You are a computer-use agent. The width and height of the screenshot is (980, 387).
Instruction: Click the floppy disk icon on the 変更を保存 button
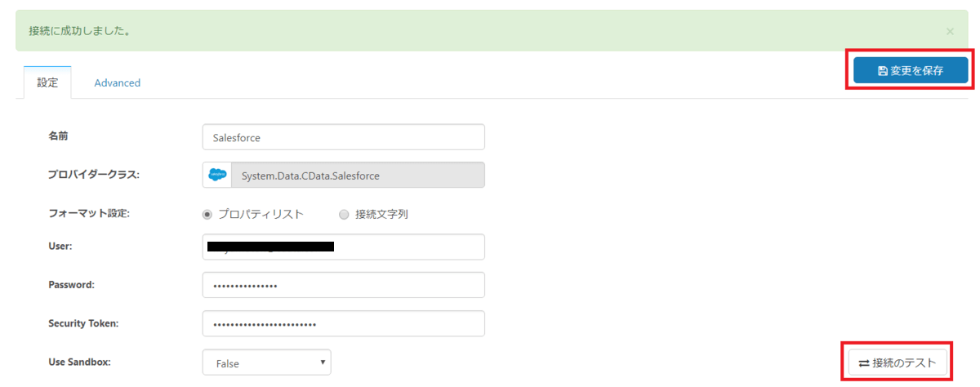tap(882, 71)
